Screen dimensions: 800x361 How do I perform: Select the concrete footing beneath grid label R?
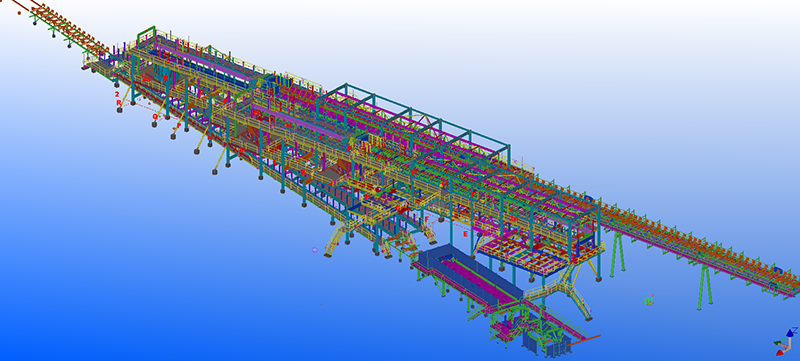point(119,110)
